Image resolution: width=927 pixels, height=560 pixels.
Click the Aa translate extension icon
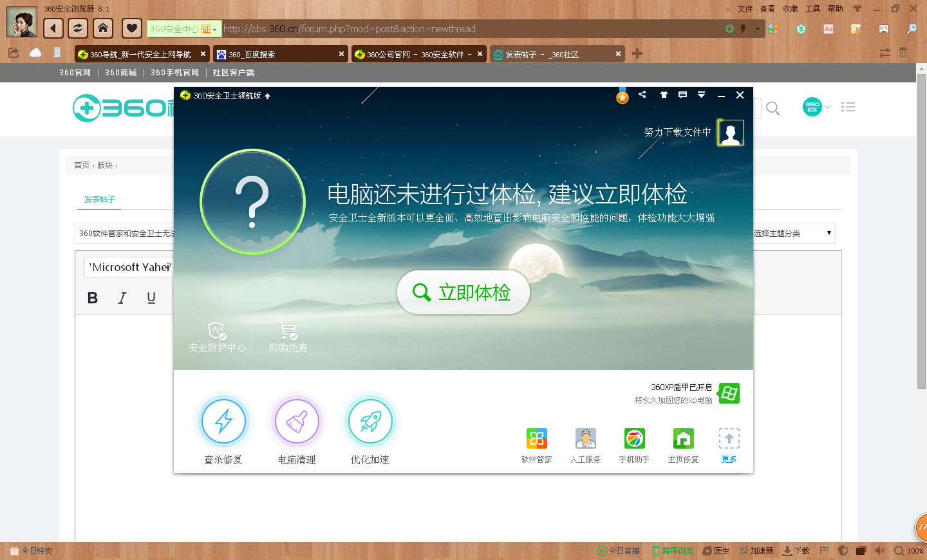(829, 29)
